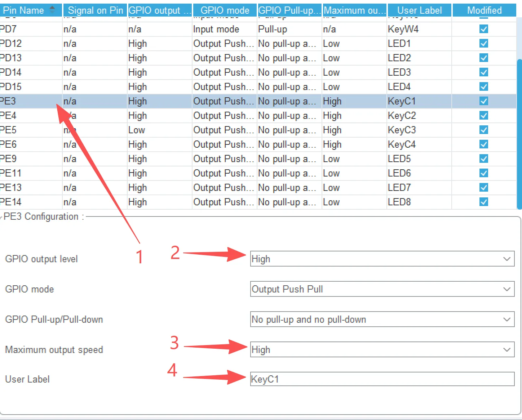Click the GPIO mode column header
Screen dimensions: 522x420
225,10
